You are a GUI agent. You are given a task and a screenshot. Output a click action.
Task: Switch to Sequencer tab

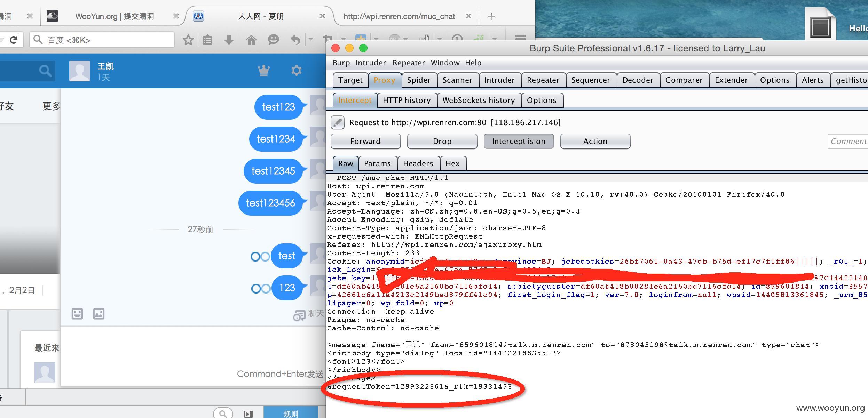point(591,80)
